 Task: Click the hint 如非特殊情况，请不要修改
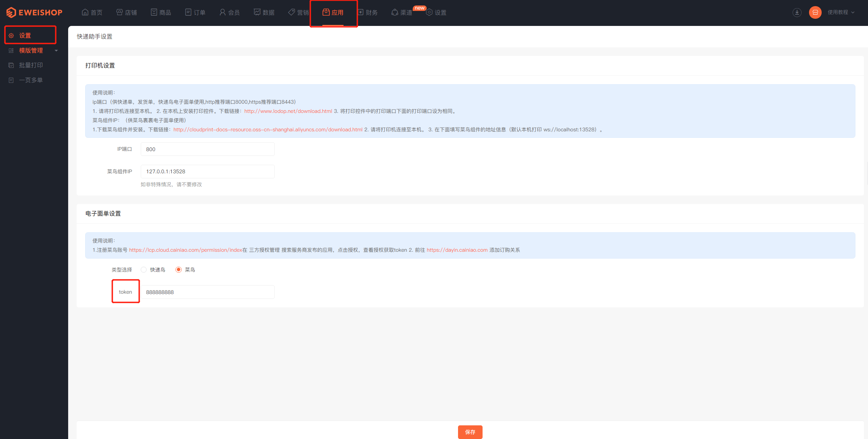tap(171, 185)
